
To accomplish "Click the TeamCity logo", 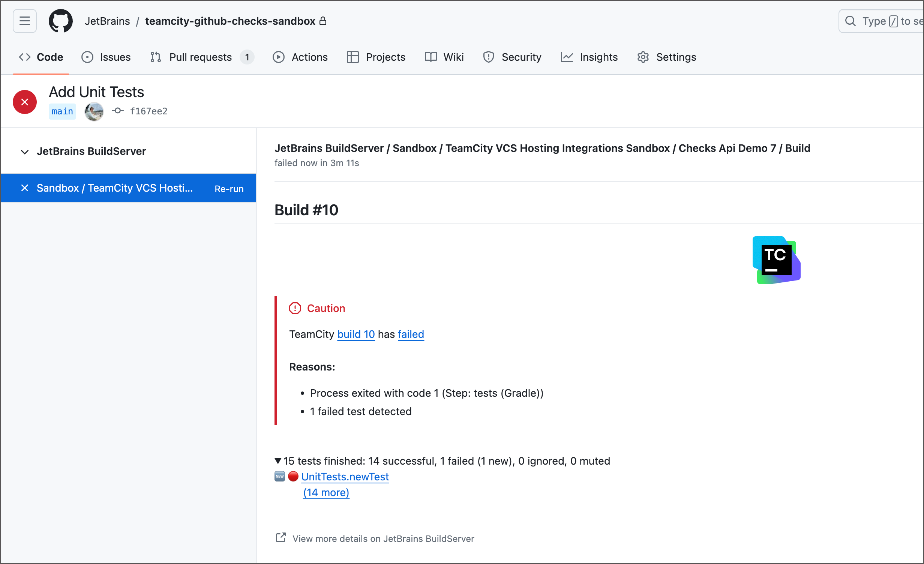I will point(776,259).
